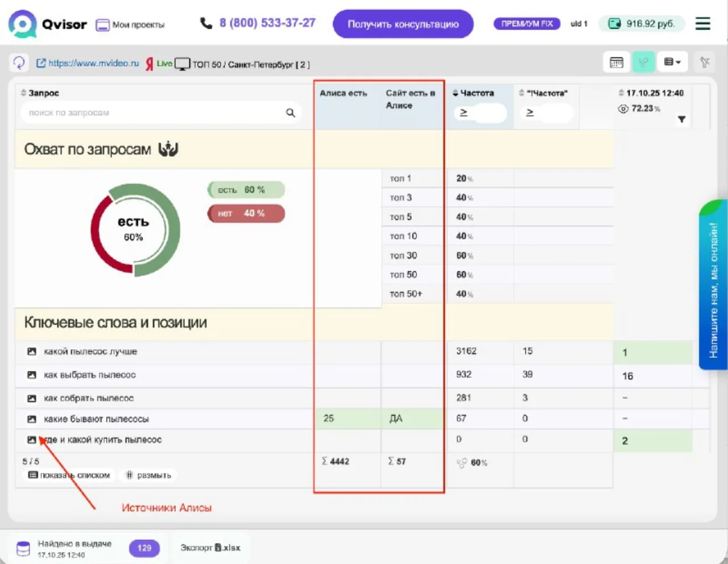The image size is (728, 564).
Task: Open the https://www.mvideo.ru link
Action: click(88, 63)
